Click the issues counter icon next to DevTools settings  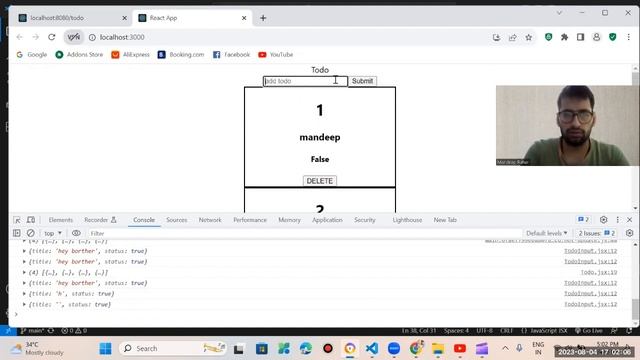click(x=583, y=220)
